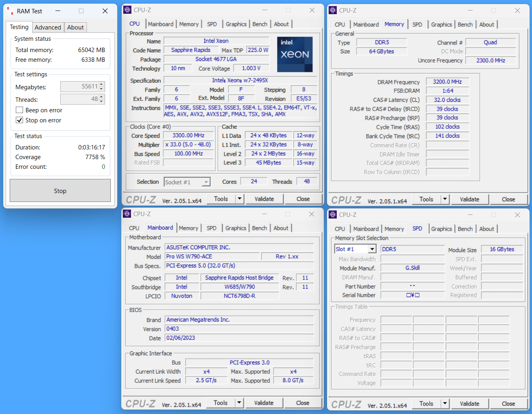Click the manufacturer value 'ASUSTeK COMPUTER INC.'

point(239,247)
